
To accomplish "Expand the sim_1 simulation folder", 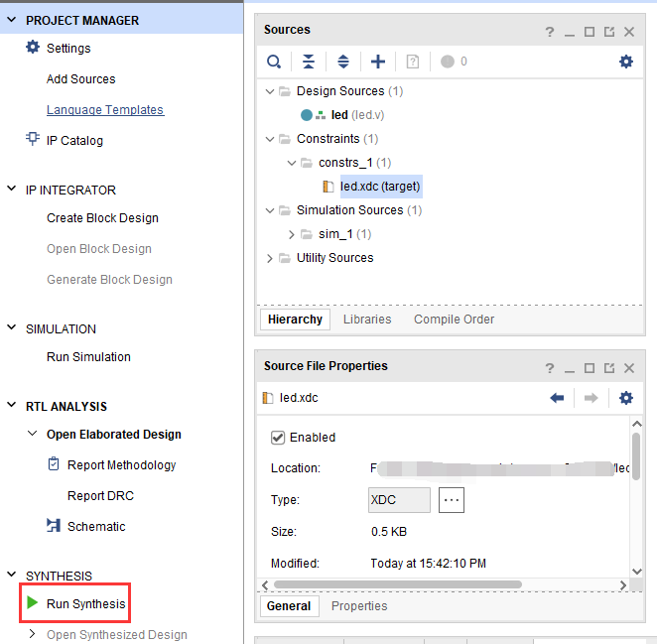I will point(292,234).
